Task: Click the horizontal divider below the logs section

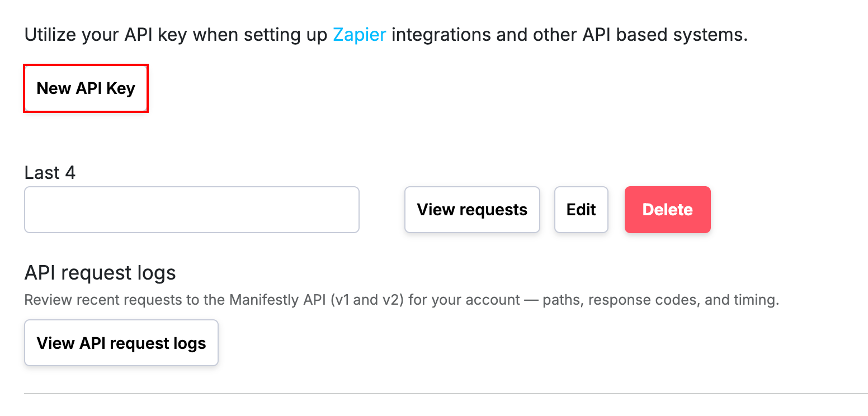Action: 446,394
